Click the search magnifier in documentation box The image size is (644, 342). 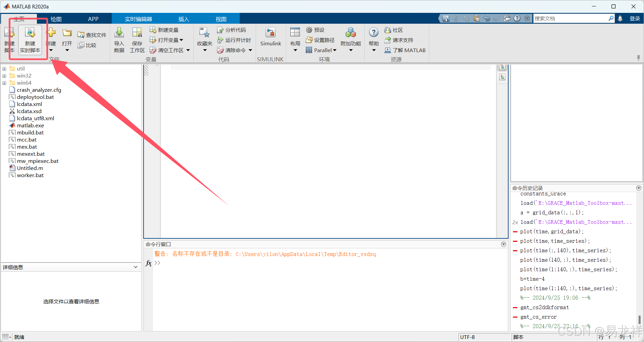[611, 18]
